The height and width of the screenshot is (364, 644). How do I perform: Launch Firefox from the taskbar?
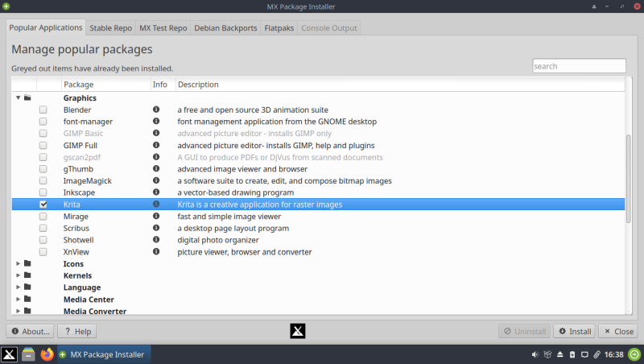coord(47,354)
